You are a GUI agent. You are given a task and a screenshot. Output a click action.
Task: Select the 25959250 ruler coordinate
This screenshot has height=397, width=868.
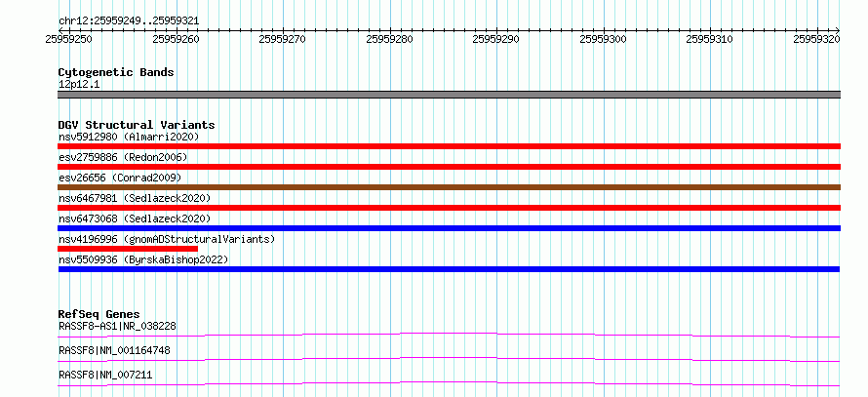[x=69, y=39]
